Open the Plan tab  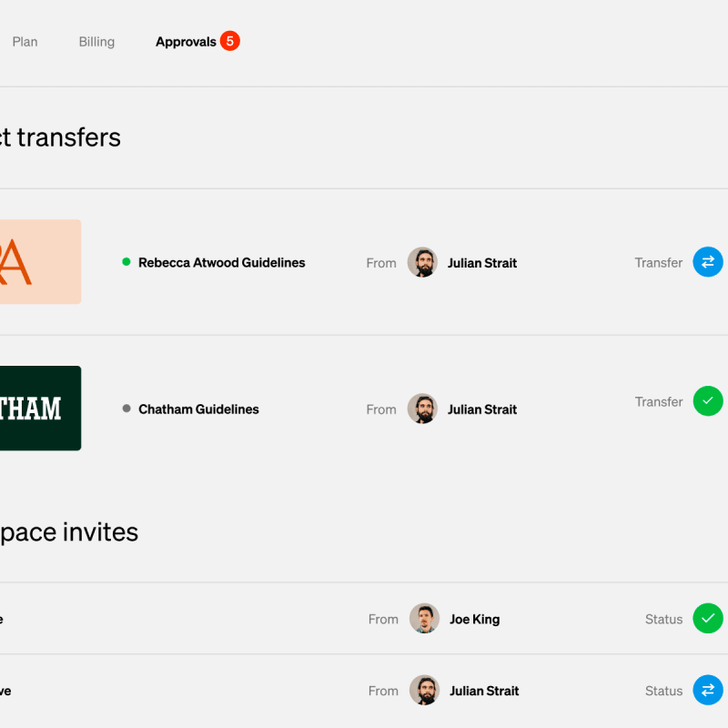25,42
